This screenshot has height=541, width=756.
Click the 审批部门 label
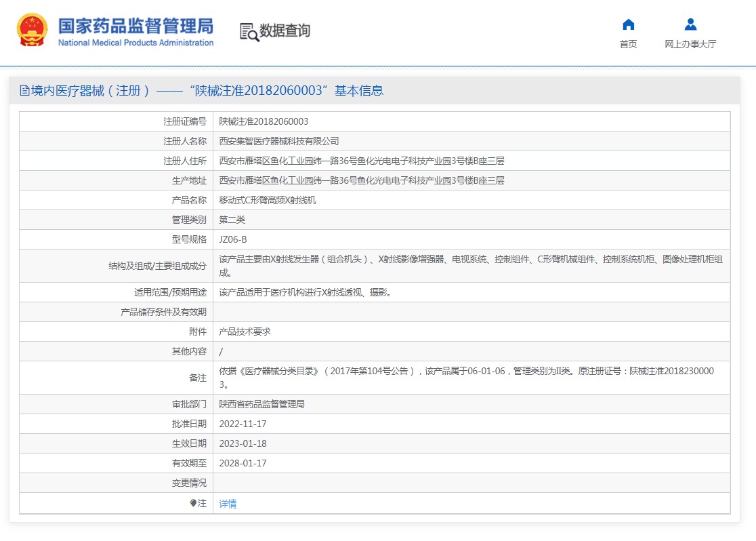pyautogui.click(x=189, y=404)
